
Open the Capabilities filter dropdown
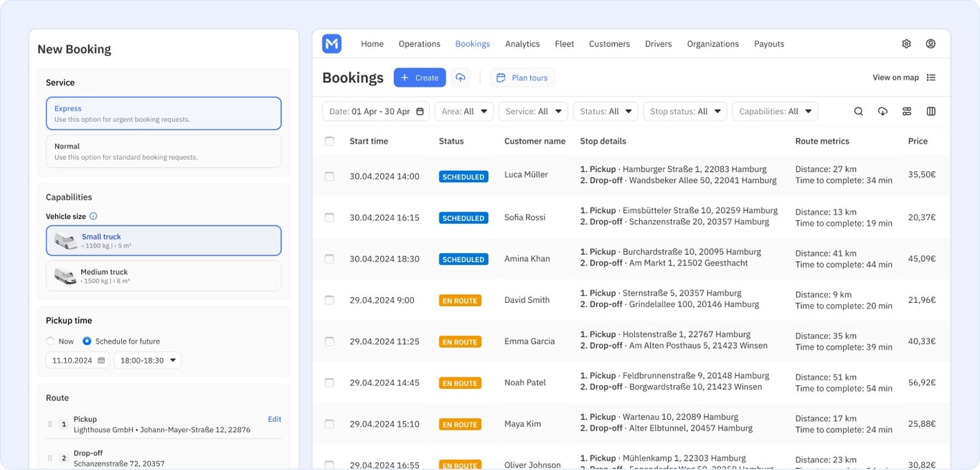(775, 111)
